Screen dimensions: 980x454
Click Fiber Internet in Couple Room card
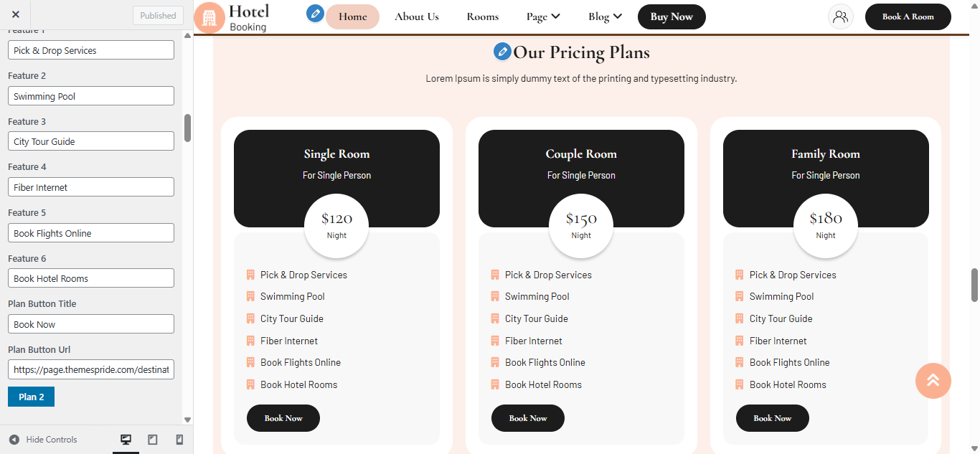(x=534, y=341)
